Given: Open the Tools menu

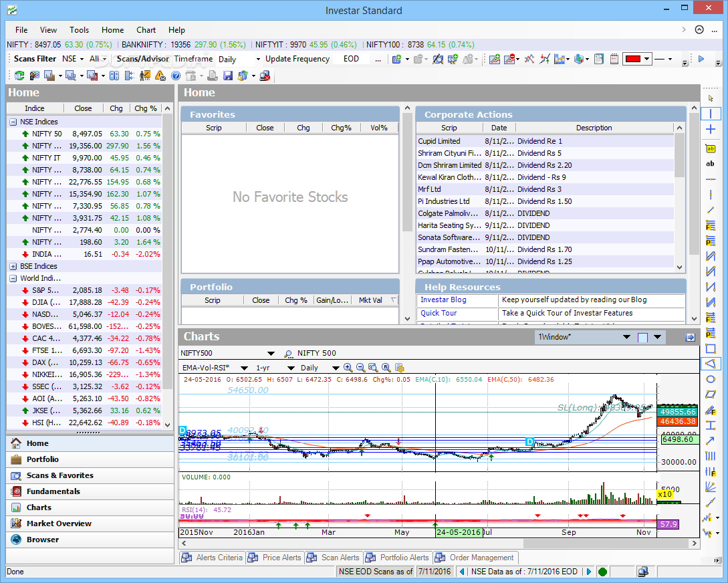Looking at the screenshot, I should coord(80,29).
